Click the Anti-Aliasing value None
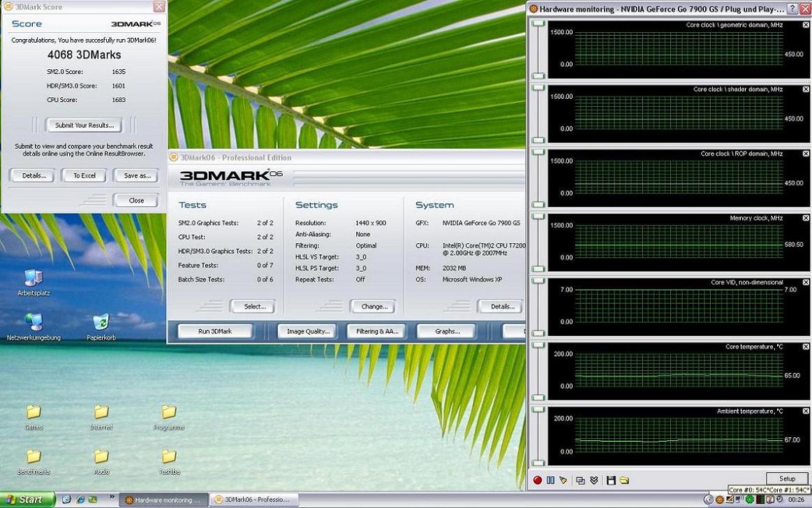This screenshot has height=508, width=812. point(362,234)
